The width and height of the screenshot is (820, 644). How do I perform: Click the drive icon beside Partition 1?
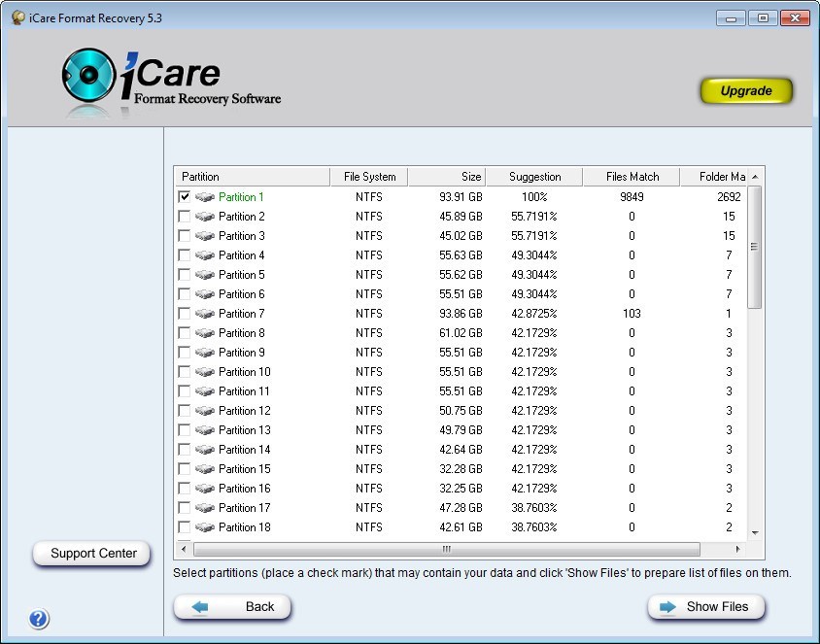pyautogui.click(x=205, y=197)
